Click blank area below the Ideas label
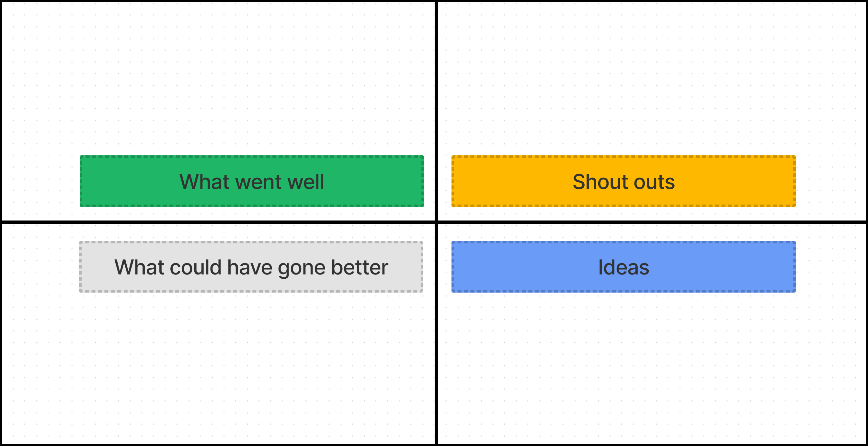 pyautogui.click(x=623, y=363)
